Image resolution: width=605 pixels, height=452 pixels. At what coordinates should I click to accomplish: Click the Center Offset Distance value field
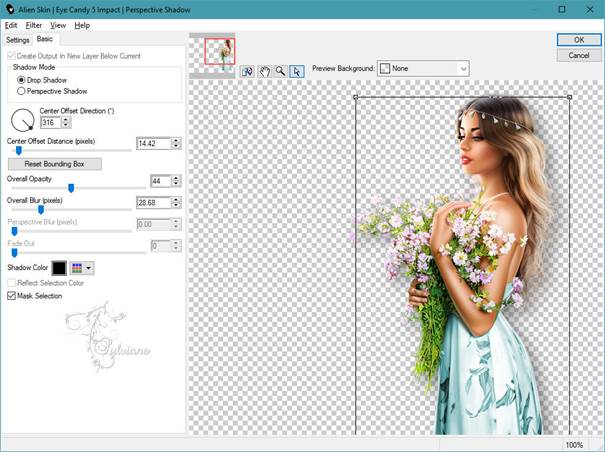click(154, 143)
